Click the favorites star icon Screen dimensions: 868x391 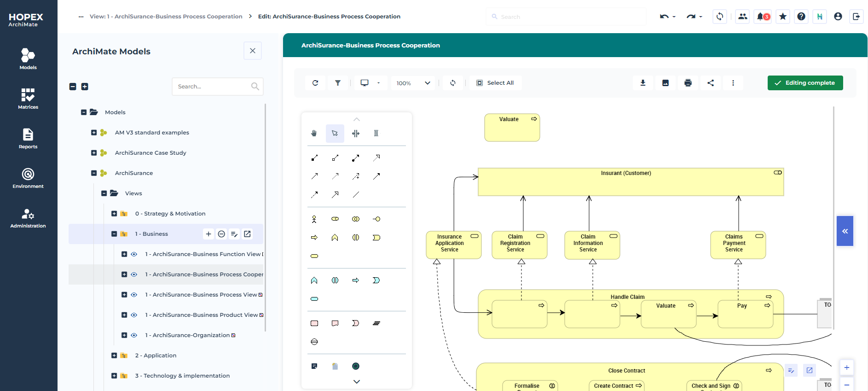(783, 17)
